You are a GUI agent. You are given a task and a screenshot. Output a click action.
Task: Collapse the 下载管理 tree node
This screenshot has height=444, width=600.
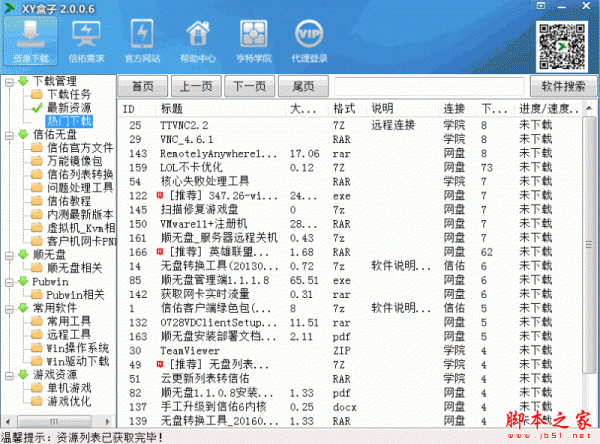click(x=10, y=82)
